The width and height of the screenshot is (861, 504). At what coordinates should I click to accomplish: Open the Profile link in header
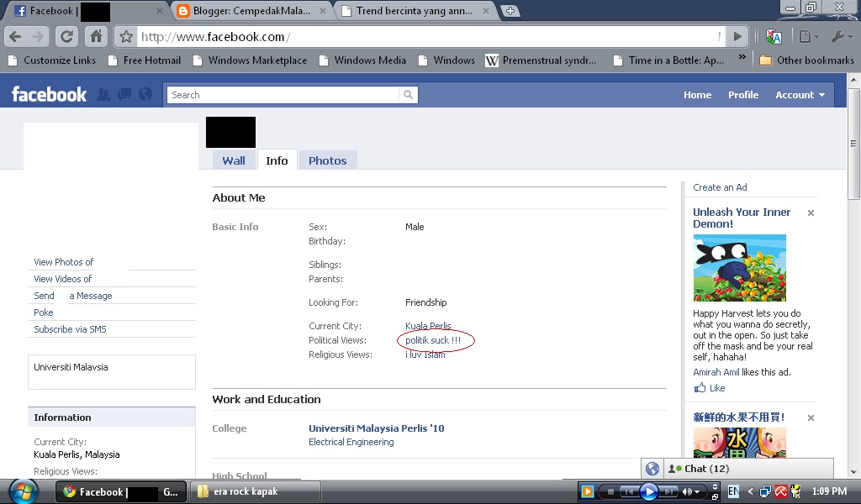[x=743, y=95]
